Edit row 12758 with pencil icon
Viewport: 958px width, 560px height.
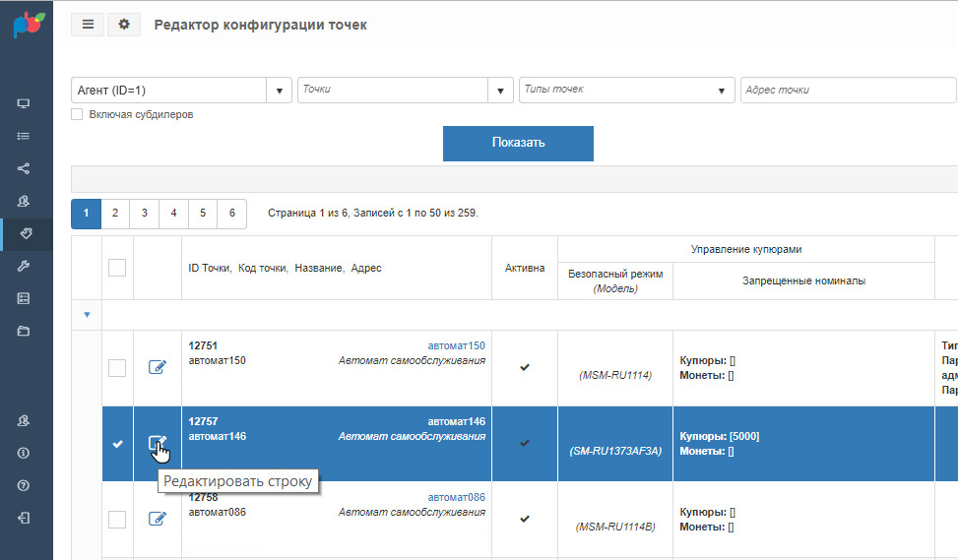click(158, 519)
